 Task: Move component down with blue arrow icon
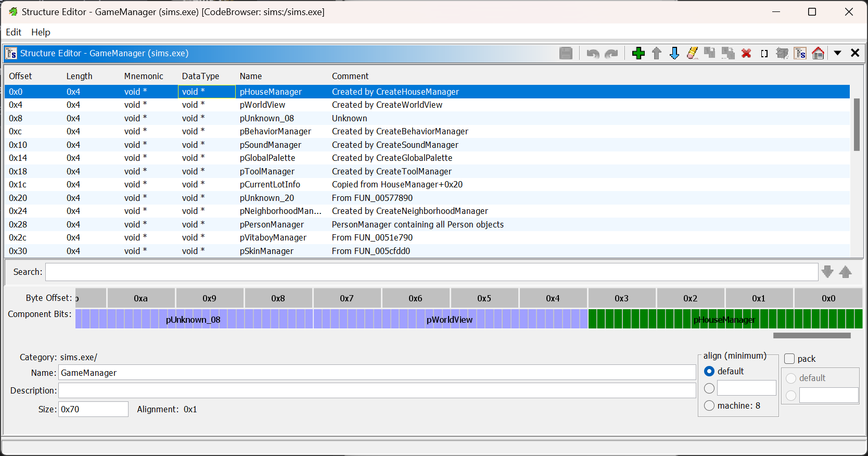tap(674, 53)
